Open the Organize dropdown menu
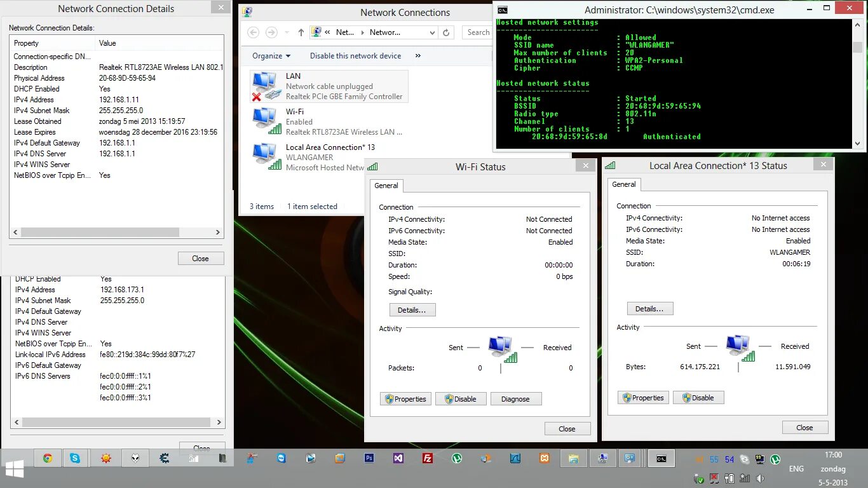868x488 pixels. point(271,56)
